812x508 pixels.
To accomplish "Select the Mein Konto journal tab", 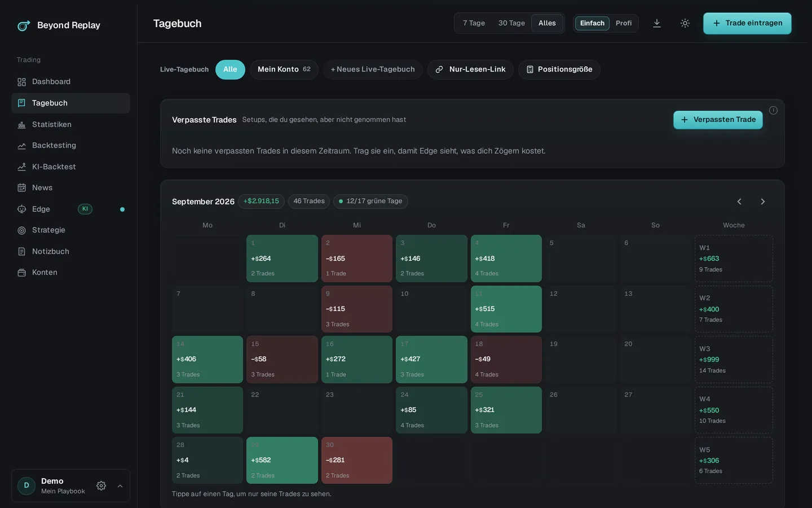I will [284, 69].
